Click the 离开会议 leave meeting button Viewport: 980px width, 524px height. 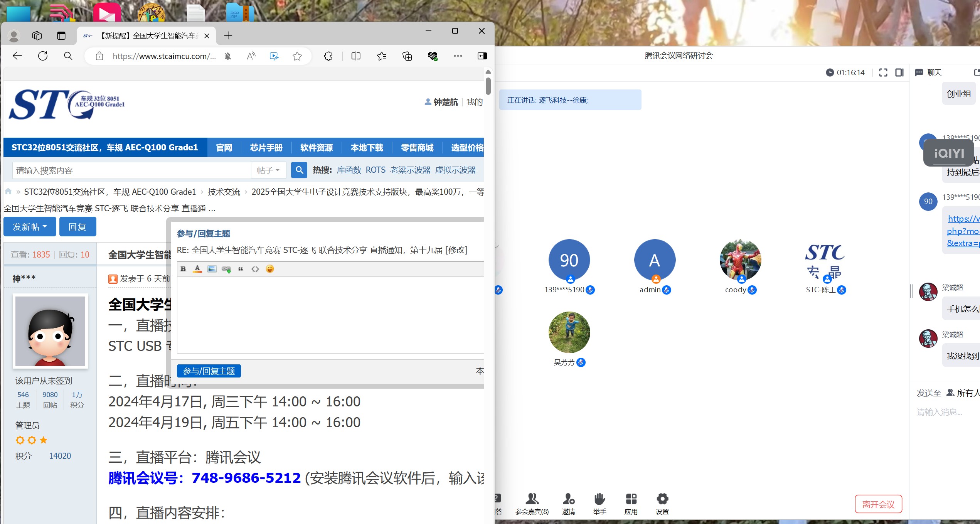click(878, 504)
